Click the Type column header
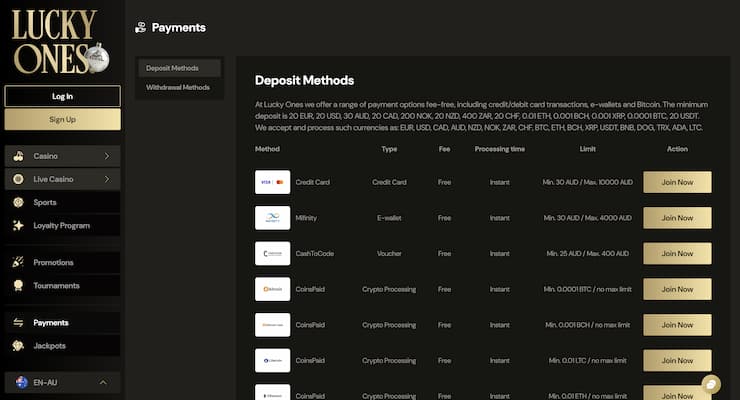Image resolution: width=740 pixels, height=400 pixels. [x=389, y=149]
